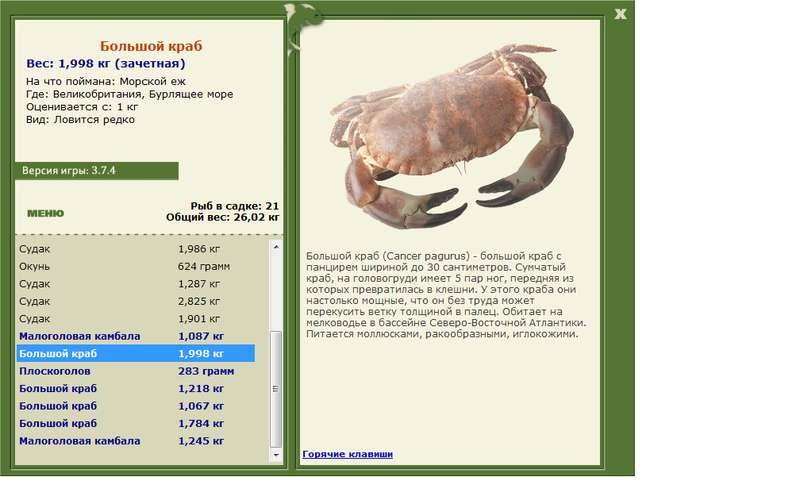Click the scroll down arrow in fish list
This screenshot has width=800, height=500.
(x=276, y=455)
